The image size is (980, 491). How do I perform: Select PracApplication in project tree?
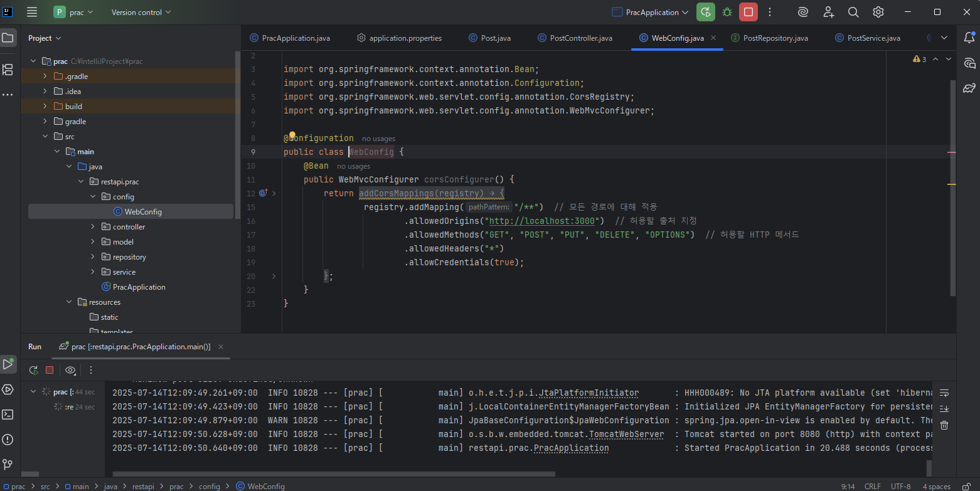(133, 287)
